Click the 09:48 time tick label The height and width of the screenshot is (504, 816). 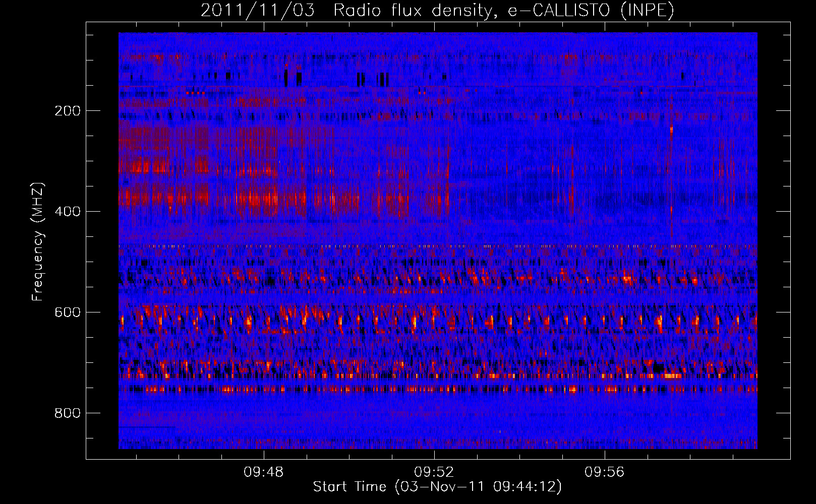[x=264, y=472]
